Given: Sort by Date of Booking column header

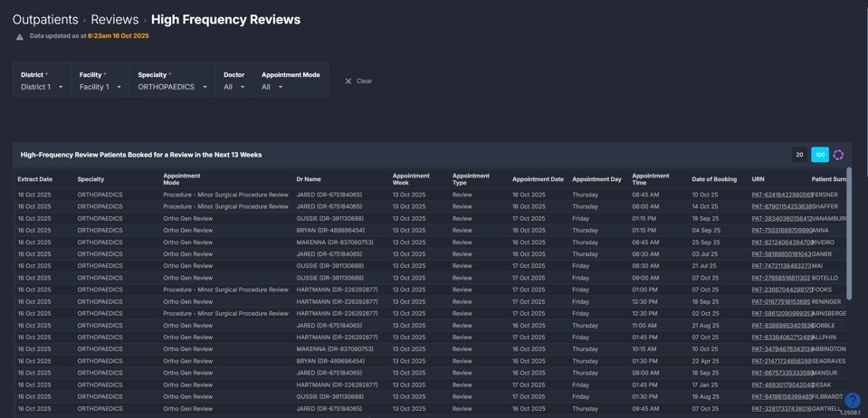Looking at the screenshot, I should click(x=714, y=179).
